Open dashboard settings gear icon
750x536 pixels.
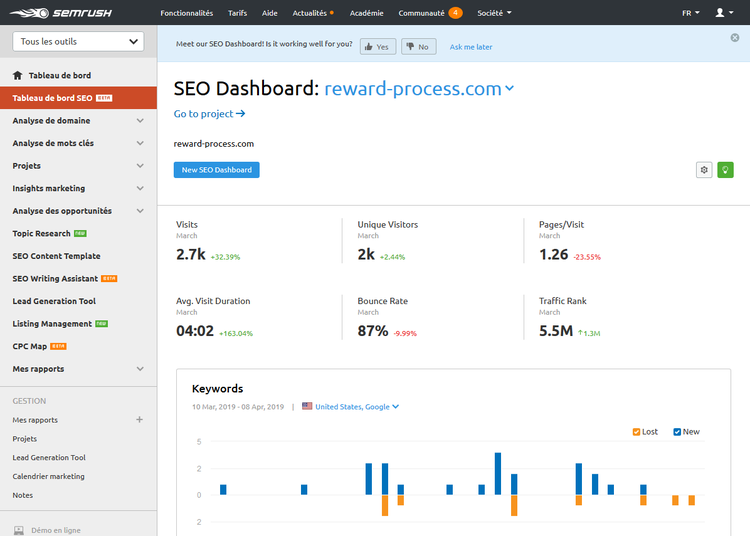tap(704, 170)
